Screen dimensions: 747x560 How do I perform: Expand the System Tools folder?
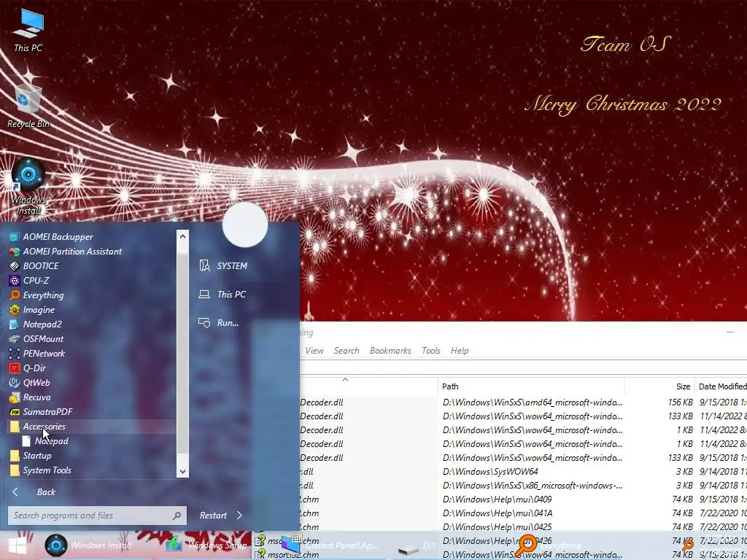(x=41, y=470)
